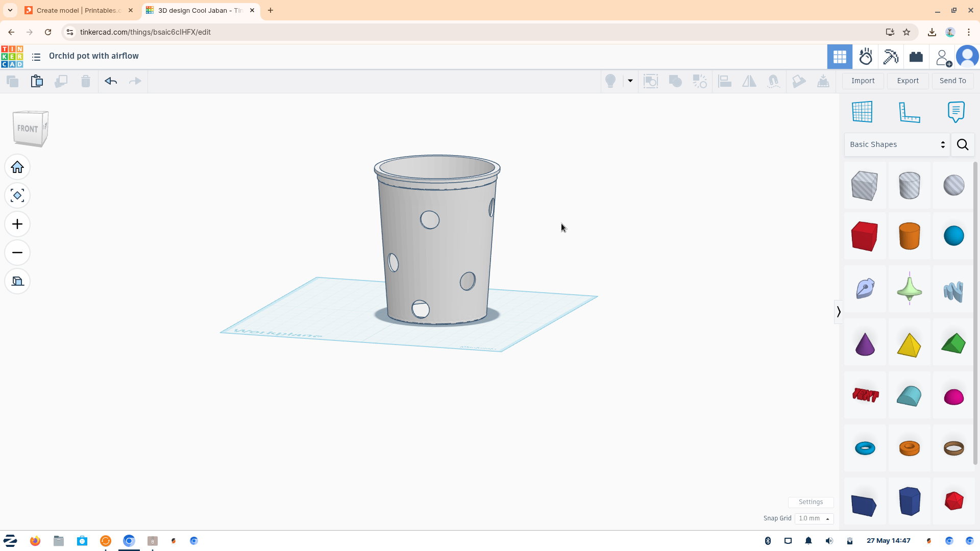Toggle the Cruise magnet tool
980x551 pixels.
pyautogui.click(x=774, y=81)
